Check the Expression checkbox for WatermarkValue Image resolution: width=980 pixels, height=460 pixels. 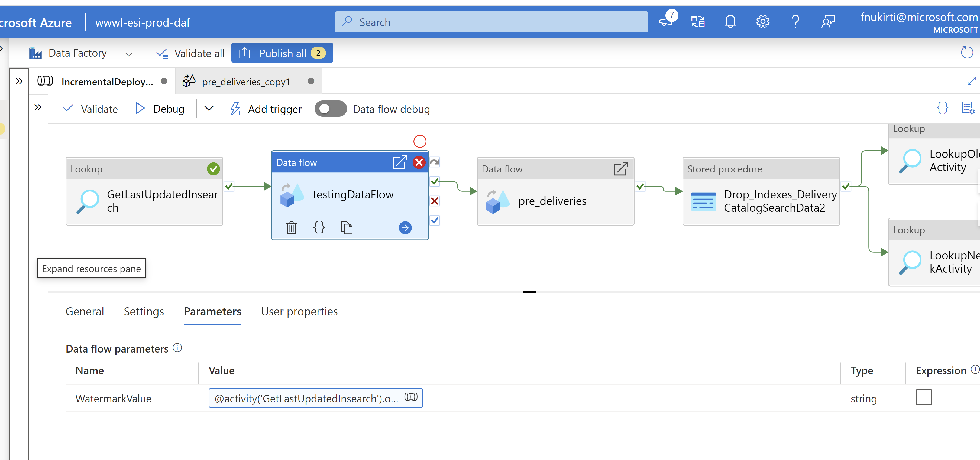[924, 398]
